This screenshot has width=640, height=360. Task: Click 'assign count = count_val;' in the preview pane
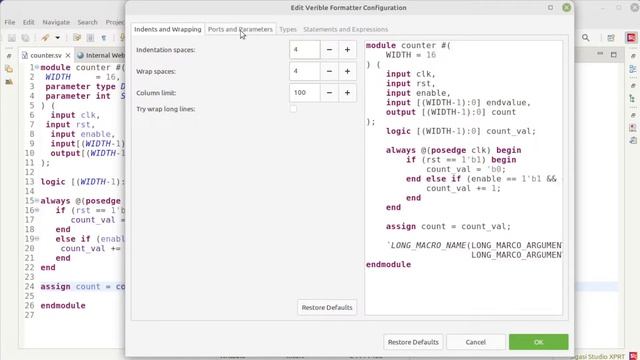[x=448, y=227]
